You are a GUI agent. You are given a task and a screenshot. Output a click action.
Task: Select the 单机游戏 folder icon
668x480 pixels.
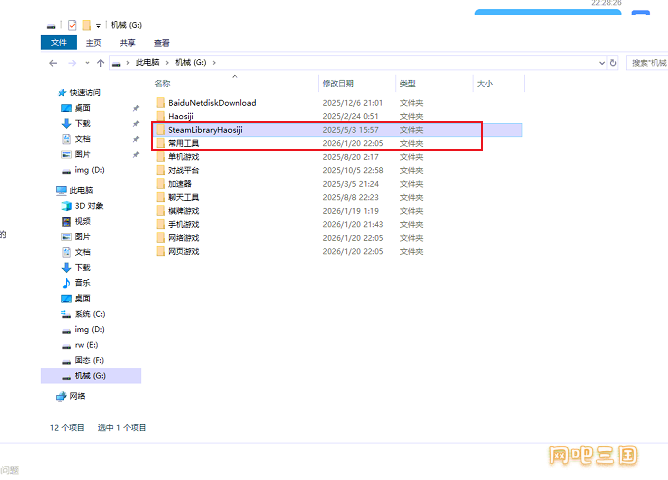(x=161, y=157)
